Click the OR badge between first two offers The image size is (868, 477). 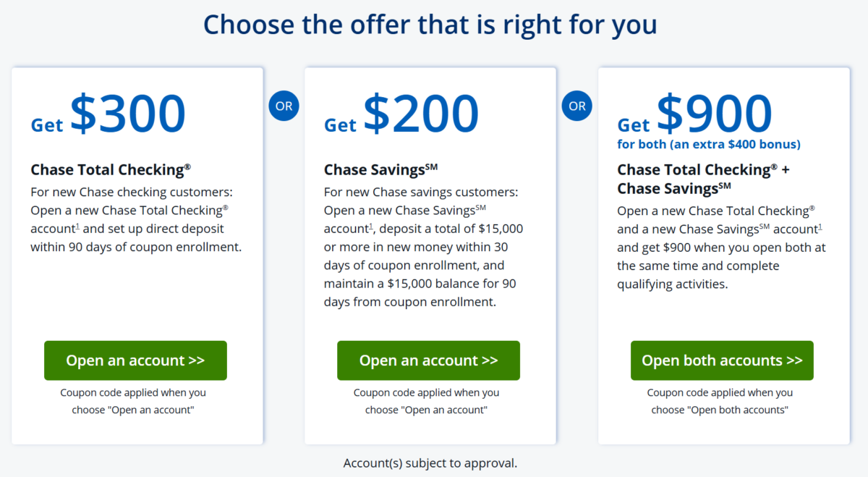[284, 106]
